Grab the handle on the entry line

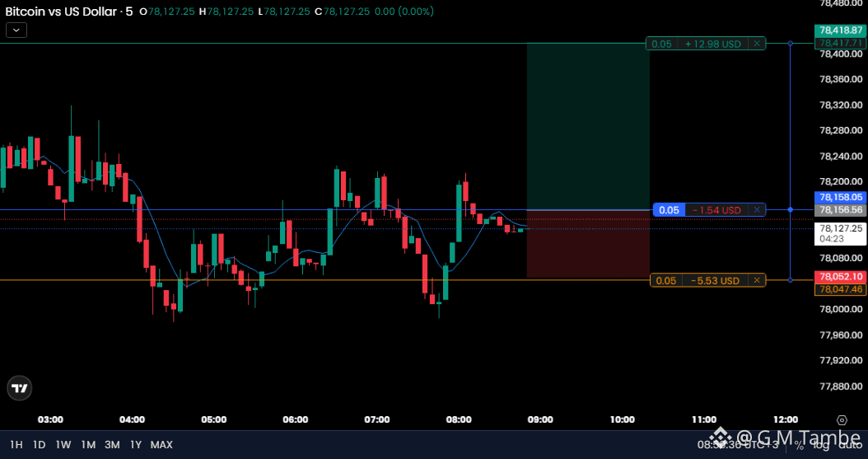[790, 209]
